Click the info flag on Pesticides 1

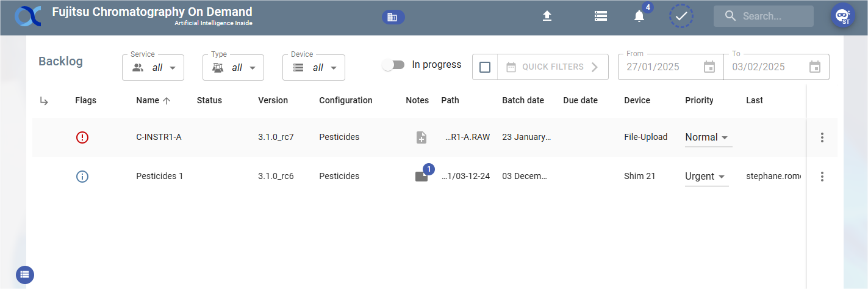82,177
